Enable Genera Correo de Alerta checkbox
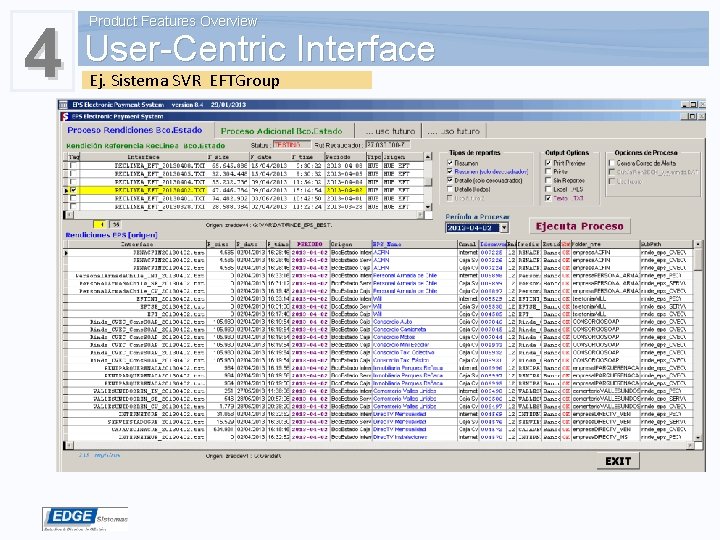The height and width of the screenshot is (540, 720). [x=612, y=163]
